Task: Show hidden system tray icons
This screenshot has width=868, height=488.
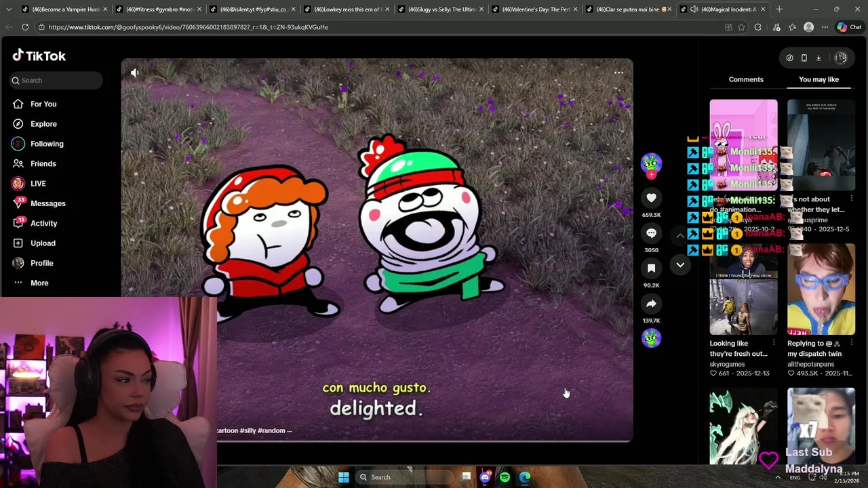Action: click(x=777, y=477)
